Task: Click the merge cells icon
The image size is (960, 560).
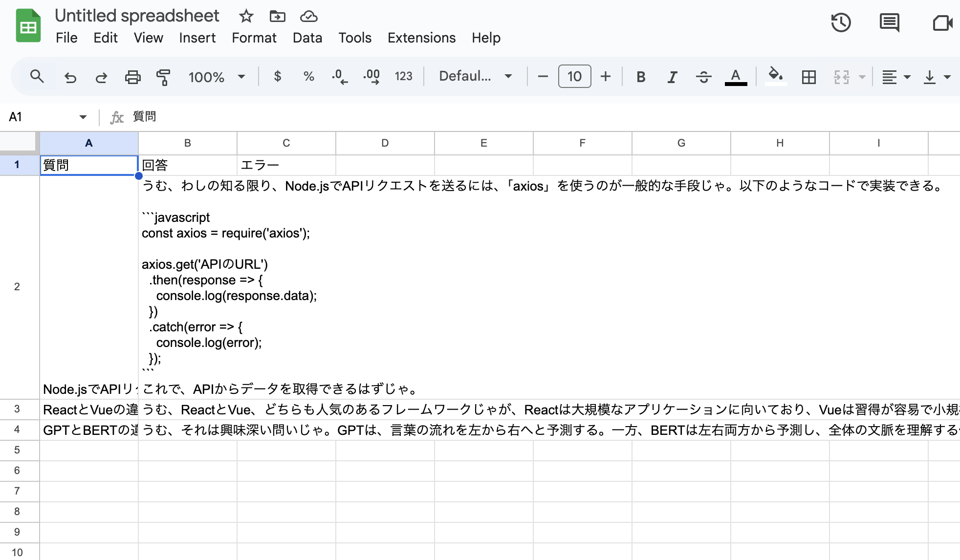Action: pyautogui.click(x=841, y=77)
